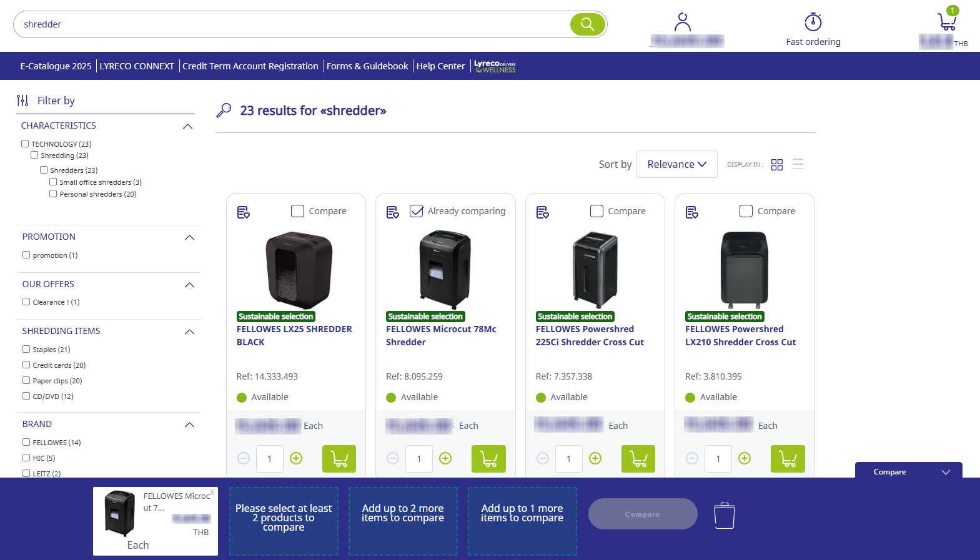Add Powershred LX210 to favorites list icon

[692, 212]
